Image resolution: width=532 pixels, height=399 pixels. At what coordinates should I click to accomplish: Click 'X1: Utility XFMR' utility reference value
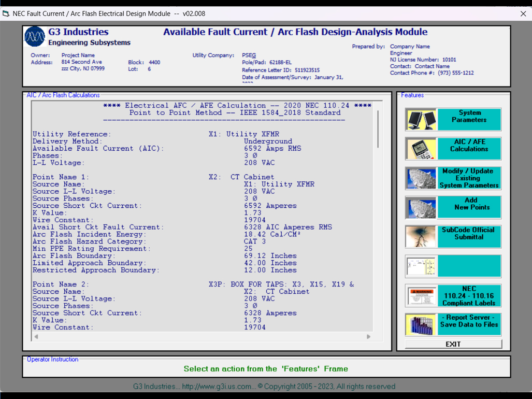(244, 134)
